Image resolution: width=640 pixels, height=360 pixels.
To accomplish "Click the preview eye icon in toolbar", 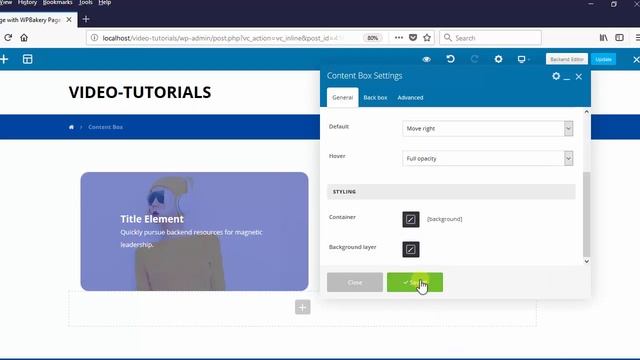I will coord(427,59).
